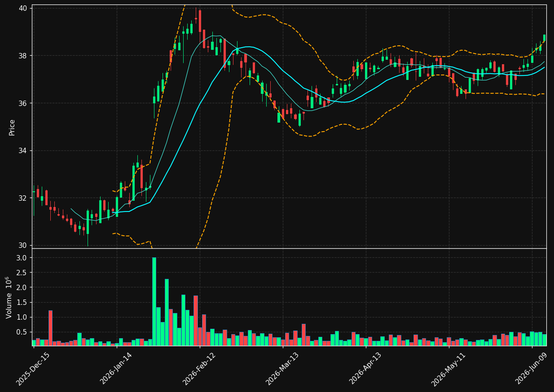This screenshot has height=392, width=554.
Task: Click the 0.5 volume tick label
Action: click(22, 332)
